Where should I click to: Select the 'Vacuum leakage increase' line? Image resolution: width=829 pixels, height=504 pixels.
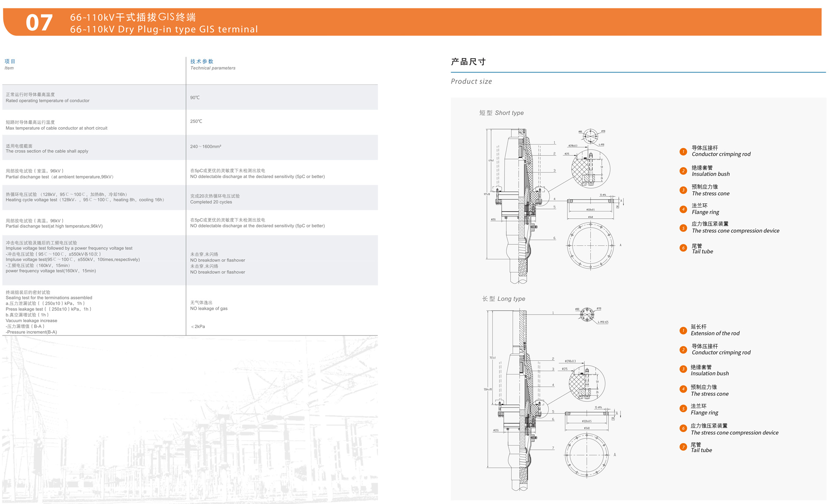point(32,321)
